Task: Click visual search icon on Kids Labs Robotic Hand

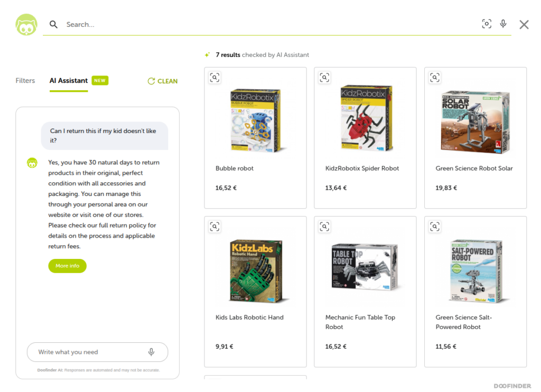Action: (x=214, y=227)
